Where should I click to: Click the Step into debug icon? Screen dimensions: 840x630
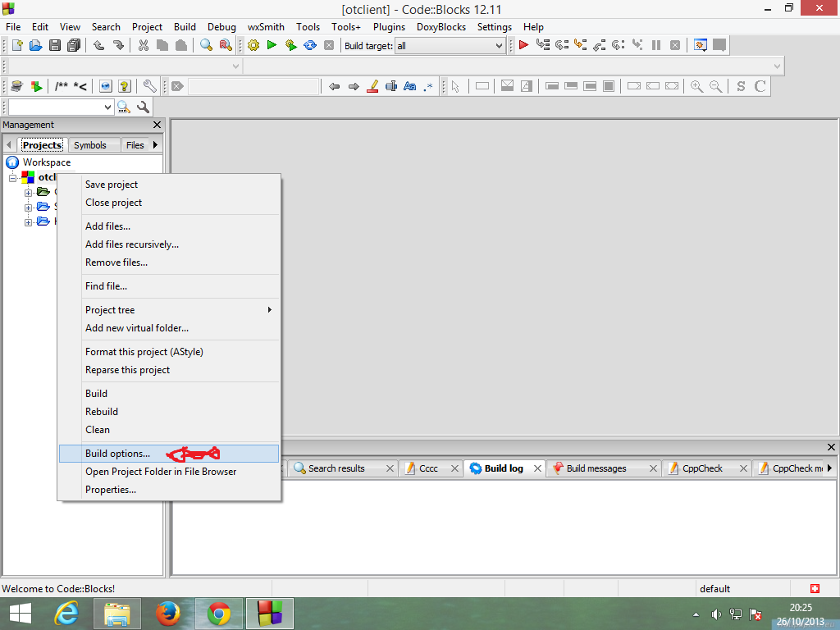coord(580,45)
